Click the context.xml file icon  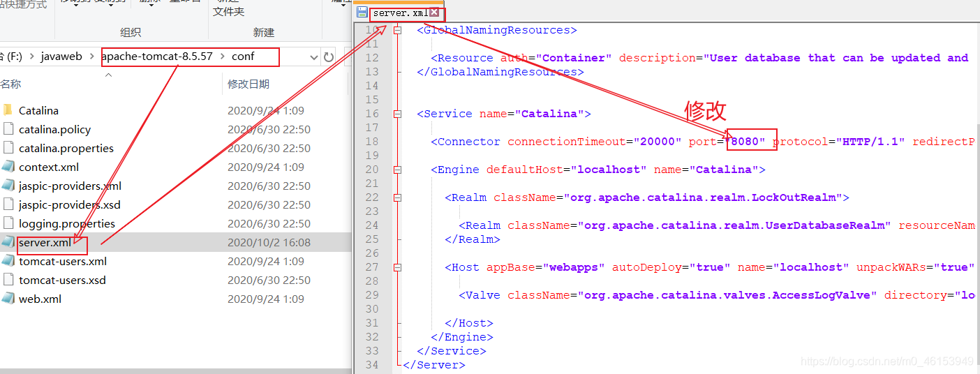(8, 167)
